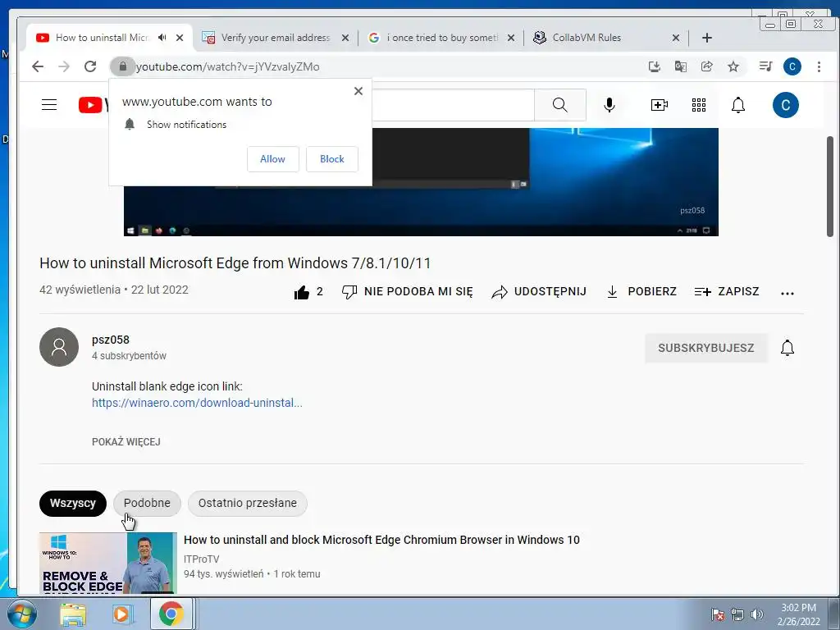Select the Ostatnio przesłane filter chip

tap(248, 504)
